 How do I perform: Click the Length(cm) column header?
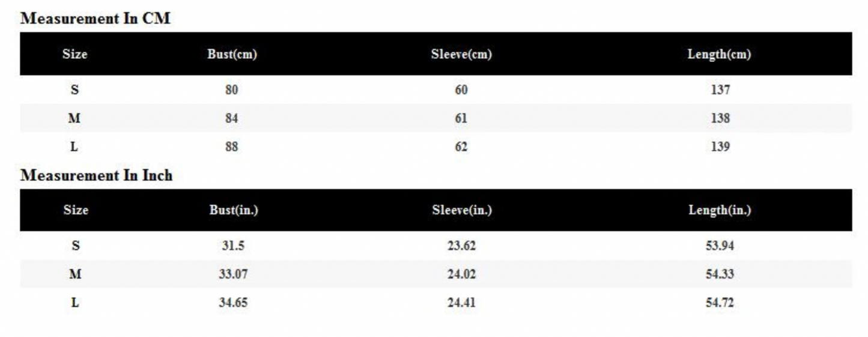719,54
